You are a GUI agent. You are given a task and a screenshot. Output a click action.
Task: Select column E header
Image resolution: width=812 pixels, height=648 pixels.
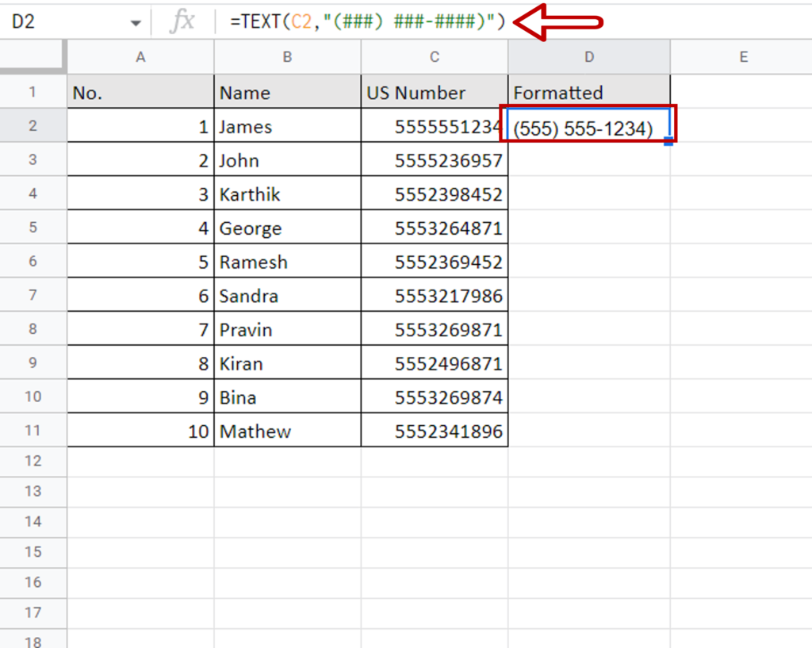(743, 57)
